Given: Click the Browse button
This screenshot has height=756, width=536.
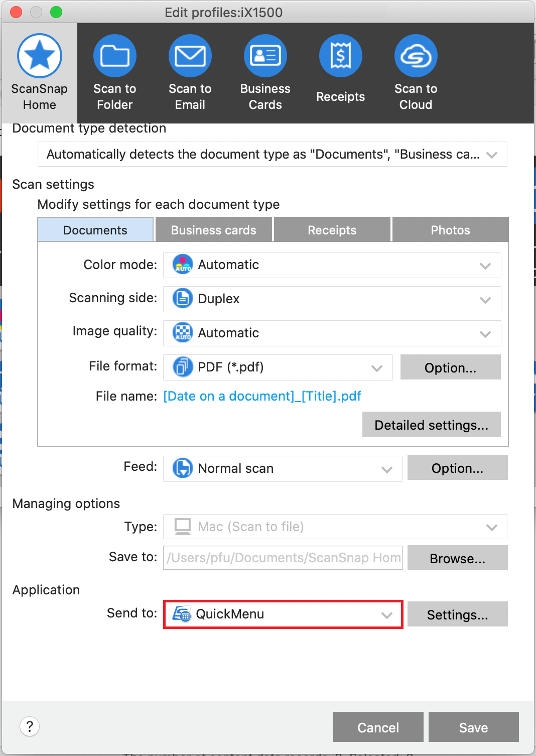Looking at the screenshot, I should point(458,558).
